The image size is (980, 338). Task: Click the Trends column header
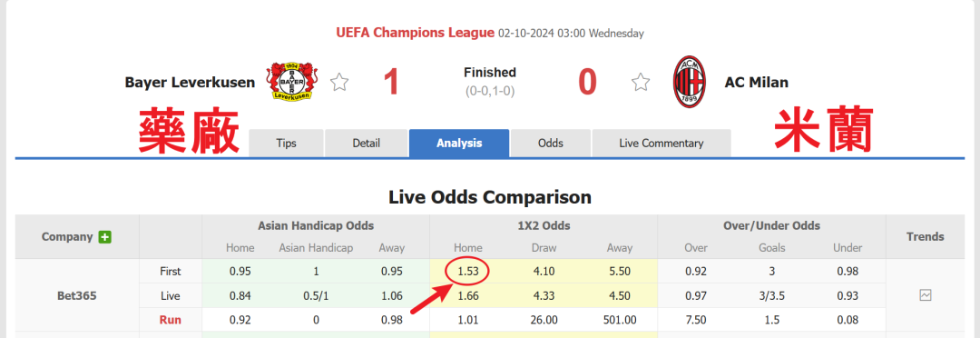926,236
